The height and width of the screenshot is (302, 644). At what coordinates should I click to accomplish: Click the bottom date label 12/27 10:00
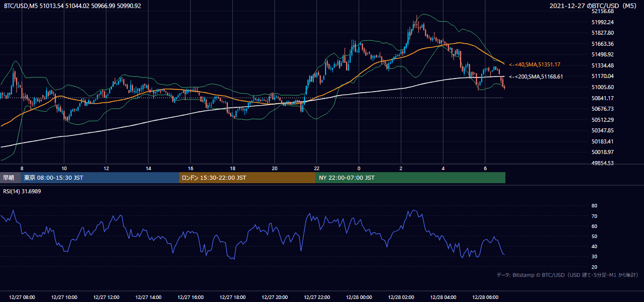pyautogui.click(x=64, y=297)
